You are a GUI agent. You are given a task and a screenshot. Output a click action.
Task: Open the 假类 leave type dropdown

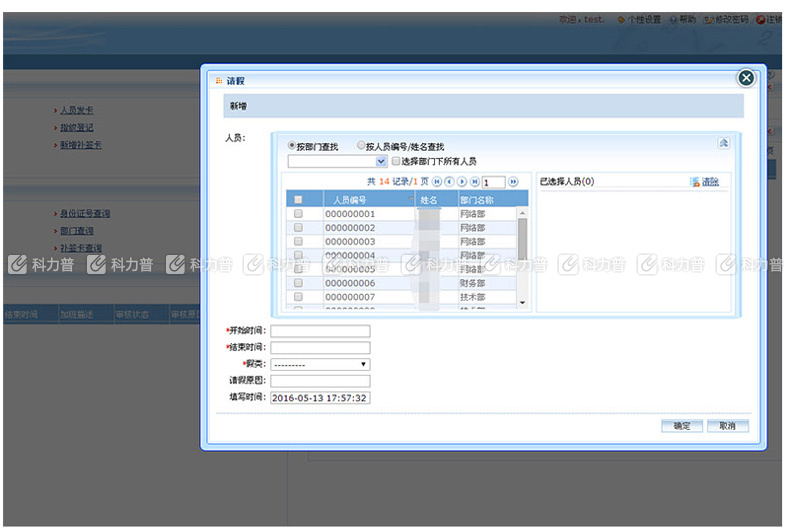coord(320,364)
